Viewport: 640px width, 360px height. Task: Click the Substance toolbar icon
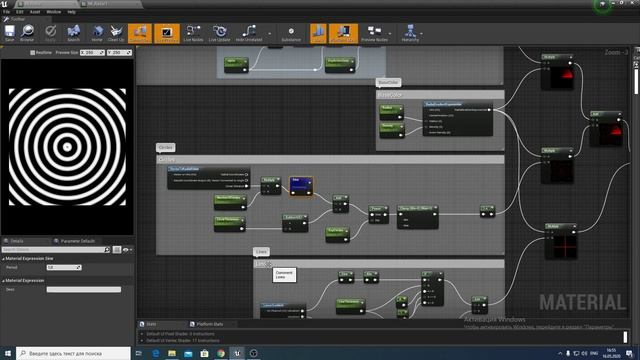click(x=291, y=33)
